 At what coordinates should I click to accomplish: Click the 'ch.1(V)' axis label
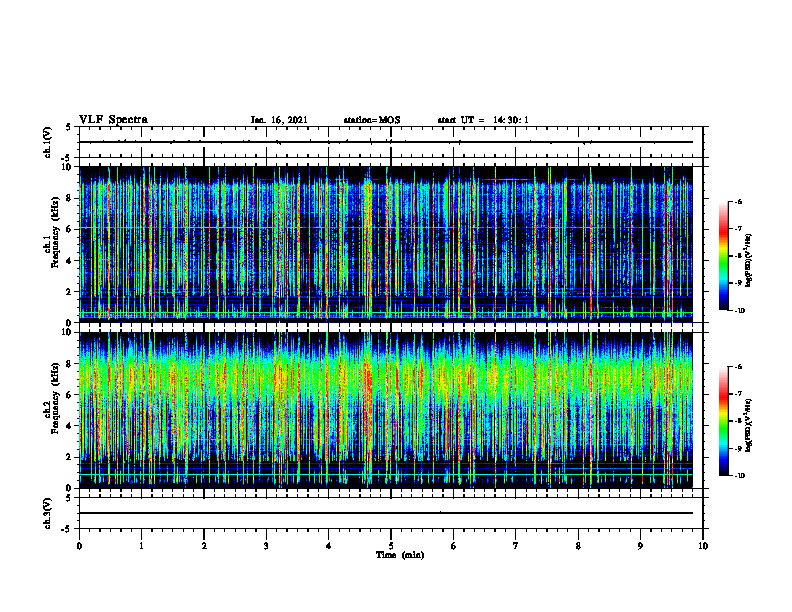pyautogui.click(x=48, y=142)
